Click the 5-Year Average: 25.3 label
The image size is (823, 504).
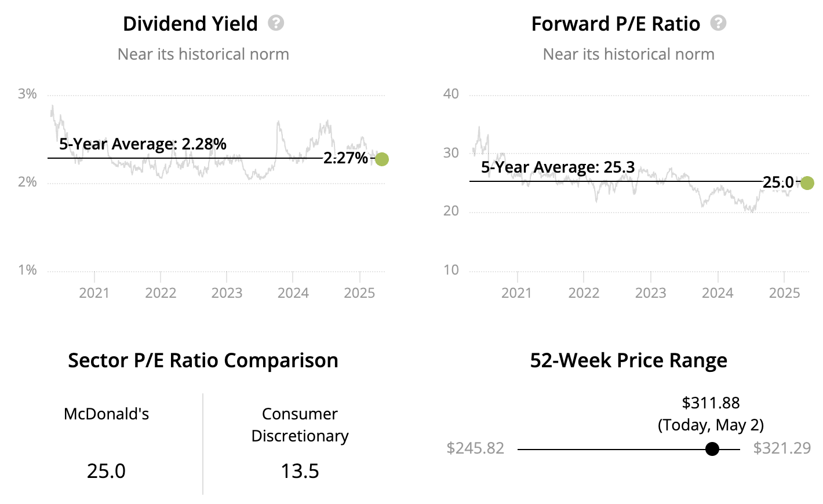[558, 167]
